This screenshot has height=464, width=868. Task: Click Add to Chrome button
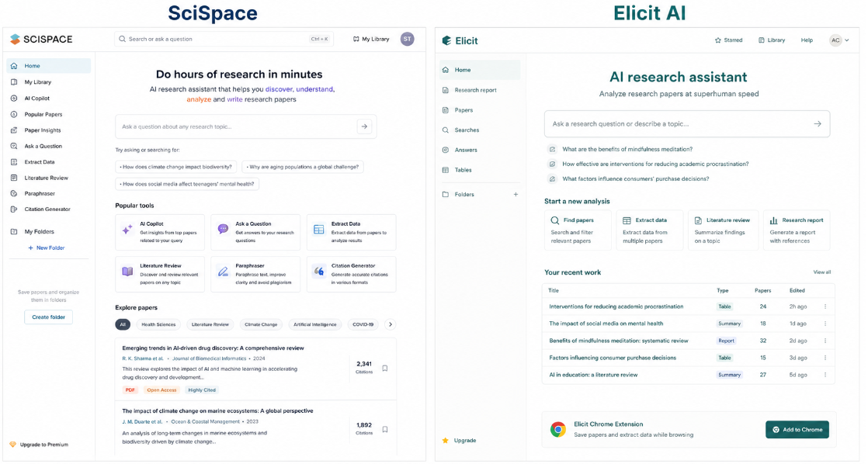tap(797, 430)
